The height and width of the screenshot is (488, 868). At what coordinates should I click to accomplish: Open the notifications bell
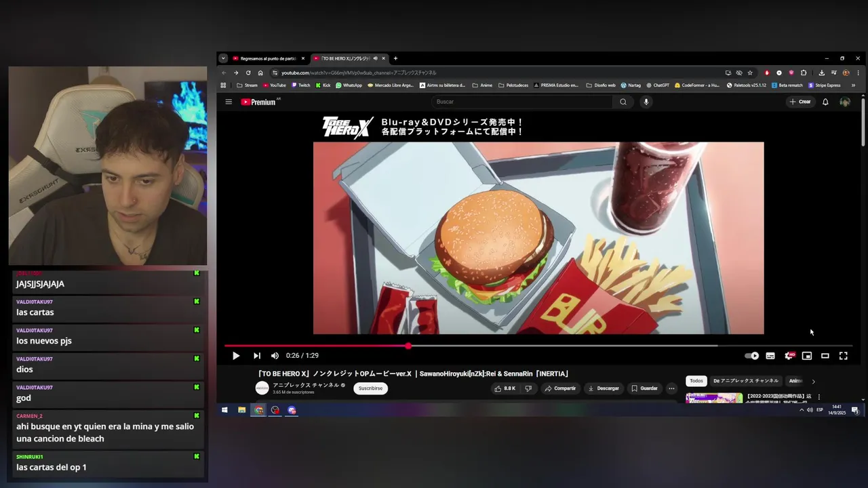(x=825, y=102)
